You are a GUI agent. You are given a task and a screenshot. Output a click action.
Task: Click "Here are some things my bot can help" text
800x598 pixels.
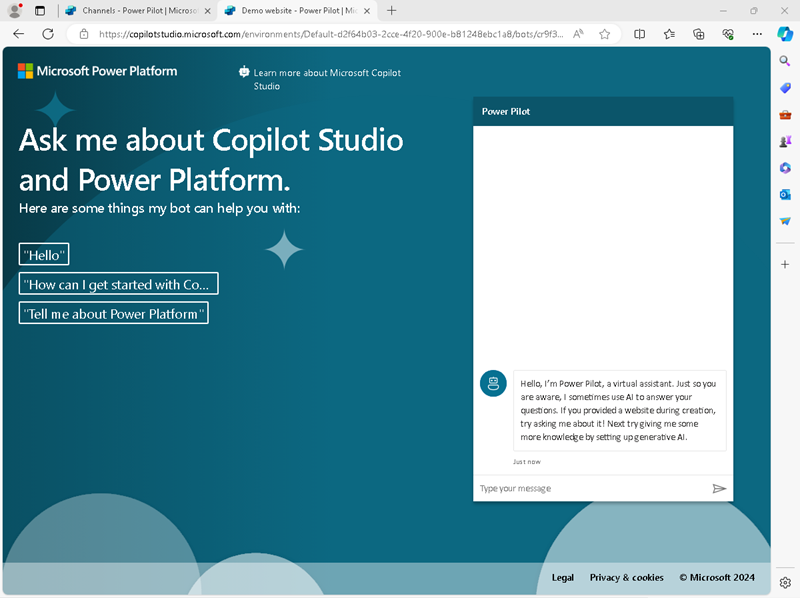[x=159, y=208]
